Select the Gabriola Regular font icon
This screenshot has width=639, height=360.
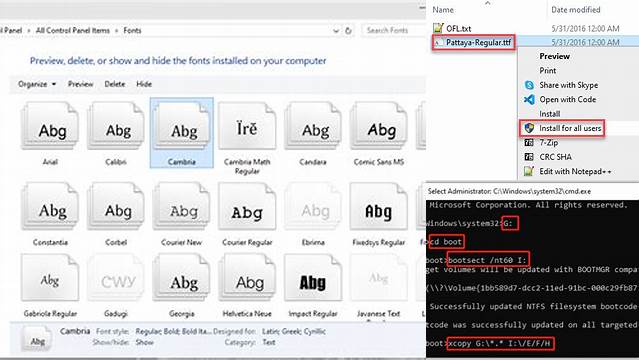click(x=50, y=277)
